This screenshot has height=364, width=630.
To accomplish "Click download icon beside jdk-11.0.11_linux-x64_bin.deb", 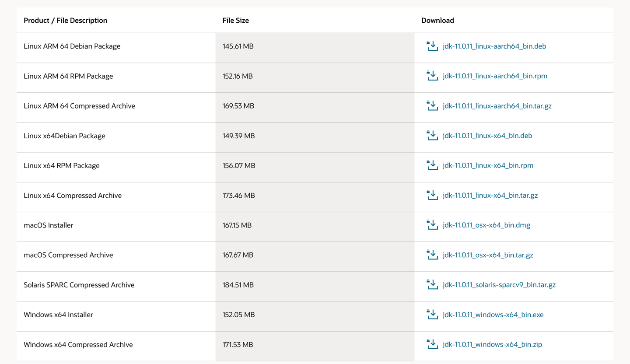I will 432,135.
